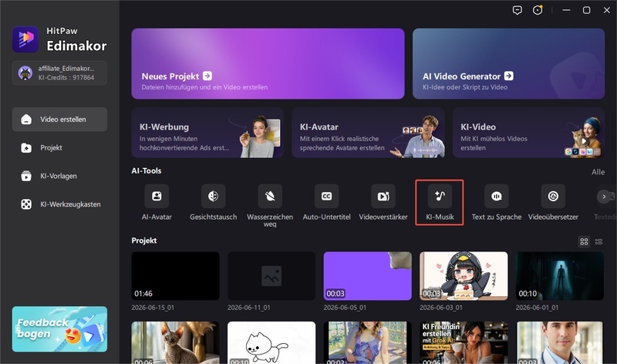The width and height of the screenshot is (617, 364).
Task: Create a Neues Projekt
Action: (x=268, y=64)
